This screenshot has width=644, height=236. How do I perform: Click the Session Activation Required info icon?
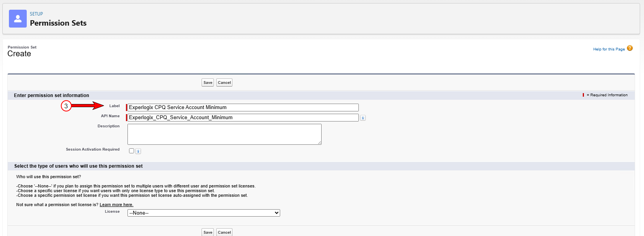point(138,151)
